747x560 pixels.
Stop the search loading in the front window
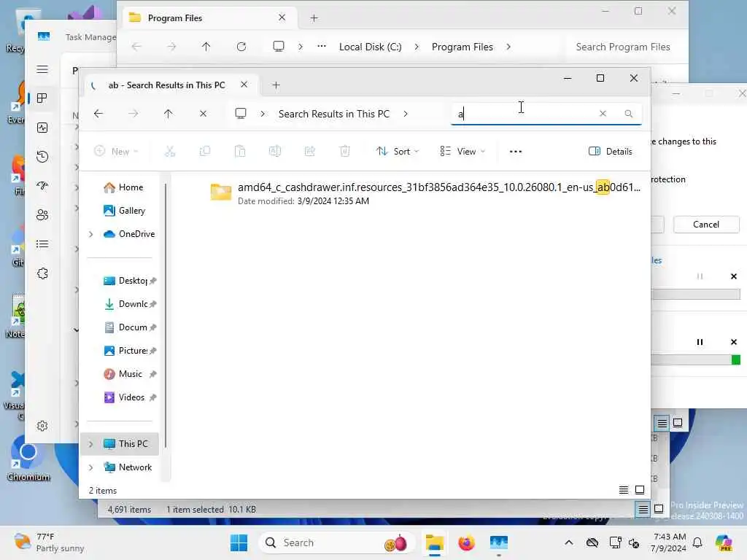click(203, 114)
